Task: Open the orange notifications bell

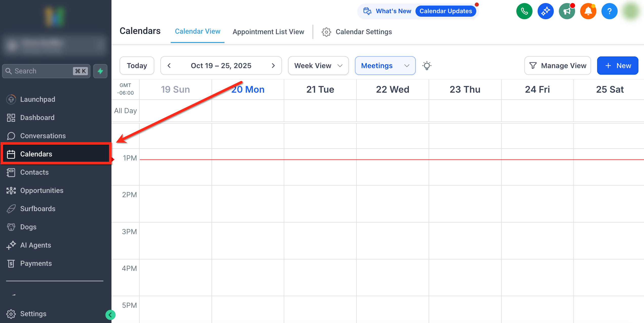Action: coord(588,11)
